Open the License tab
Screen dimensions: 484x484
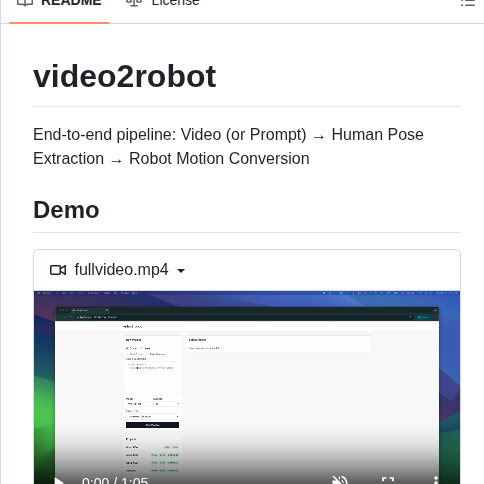(163, 4)
